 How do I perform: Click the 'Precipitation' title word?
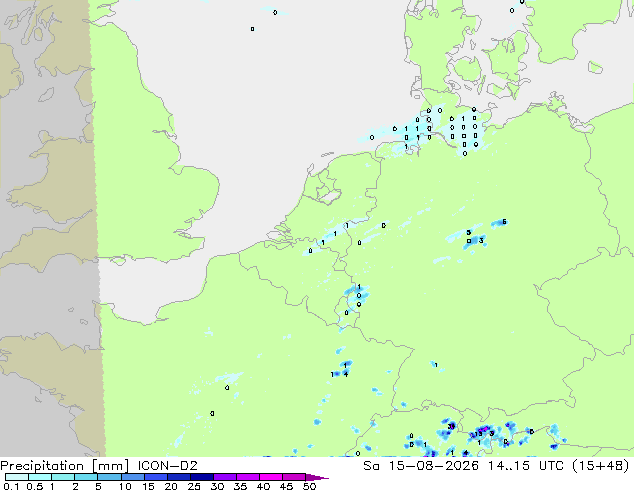42,466
